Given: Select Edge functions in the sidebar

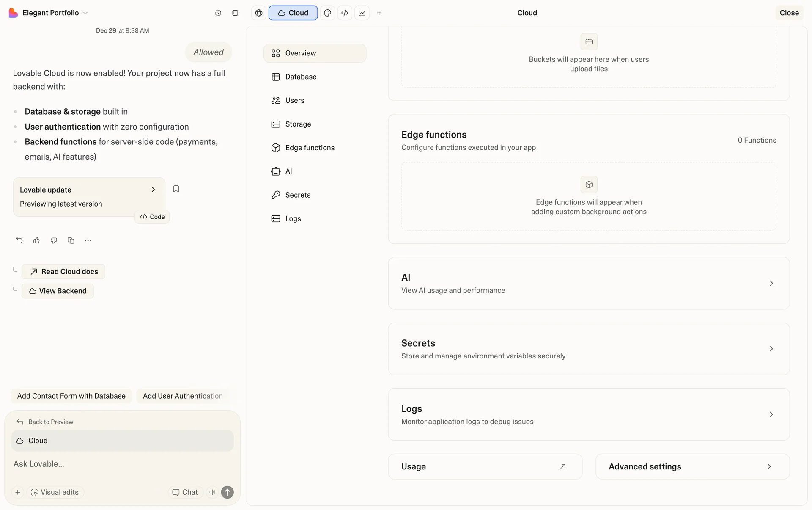Looking at the screenshot, I should (x=310, y=148).
